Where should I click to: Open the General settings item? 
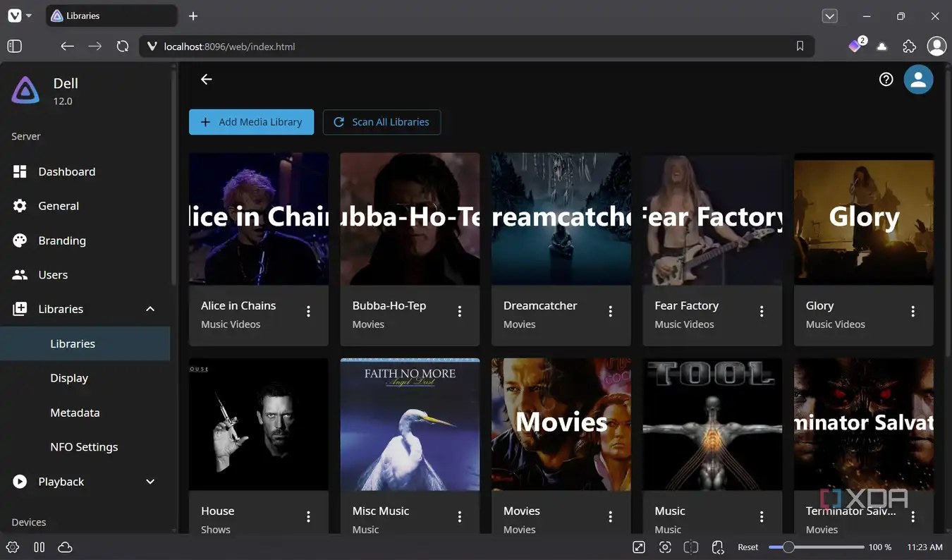[x=85, y=206]
